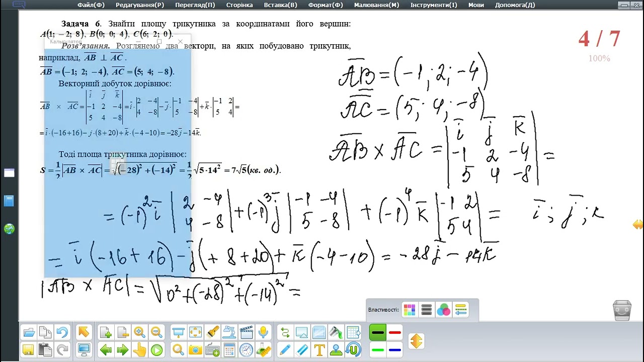
Task: Choose the red pen color
Action: tap(395, 332)
